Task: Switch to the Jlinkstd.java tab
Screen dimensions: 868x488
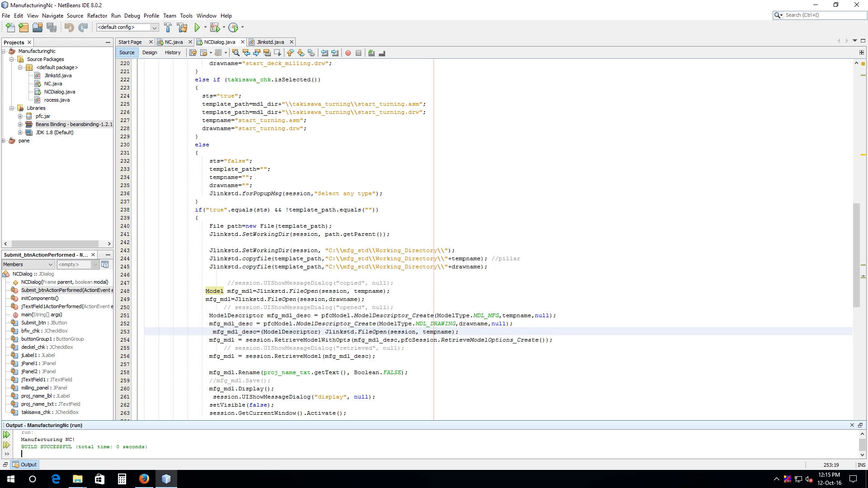Action: (x=270, y=42)
